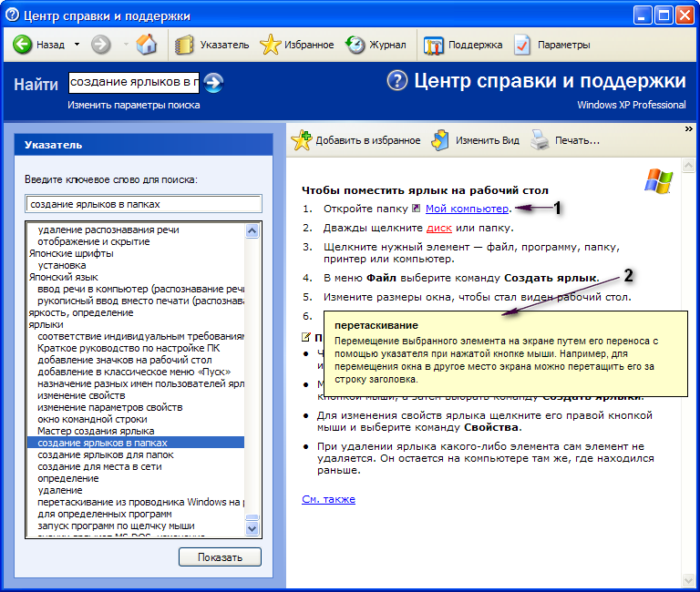Select index entry определение

point(67,478)
